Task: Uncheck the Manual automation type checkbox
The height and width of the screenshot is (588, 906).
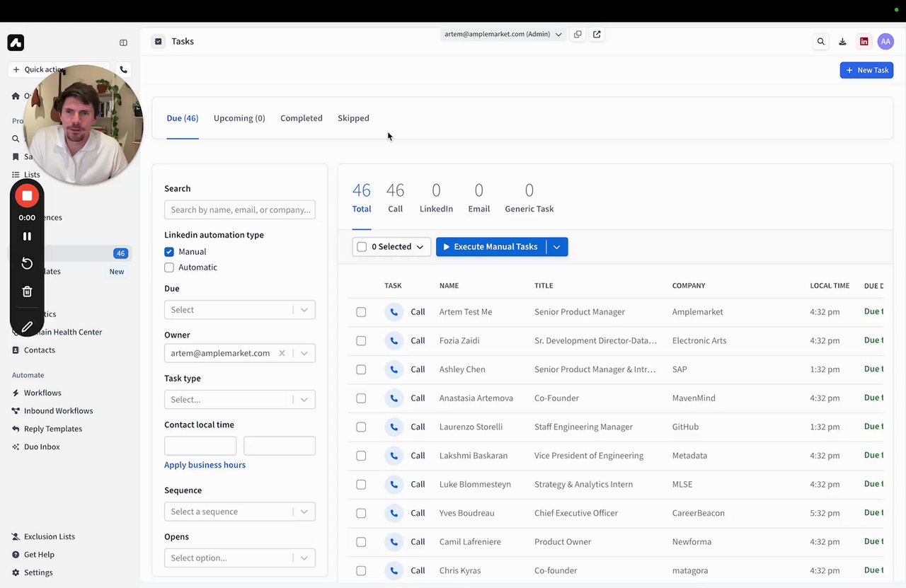Action: (x=169, y=252)
